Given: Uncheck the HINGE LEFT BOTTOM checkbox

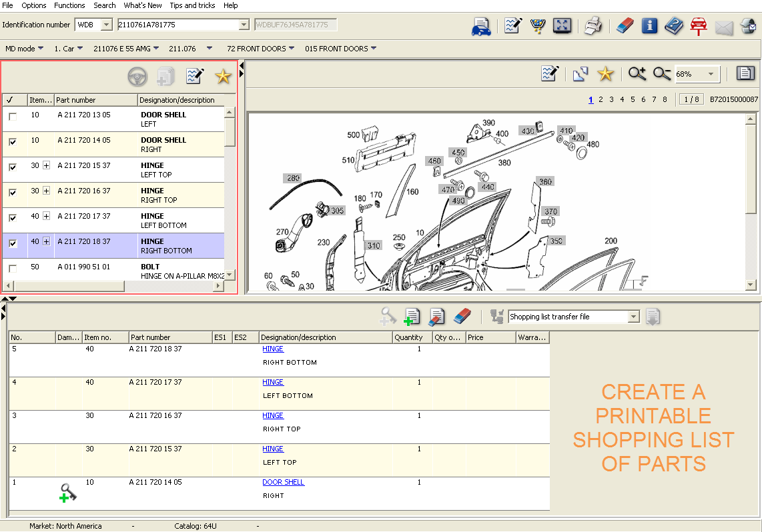Looking at the screenshot, I should click(x=13, y=217).
